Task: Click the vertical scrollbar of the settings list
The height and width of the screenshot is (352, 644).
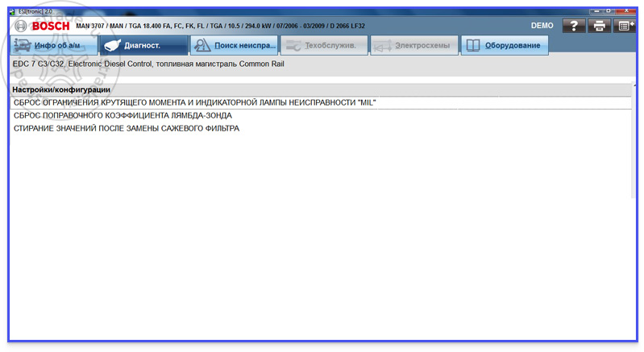Action: pyautogui.click(x=634, y=141)
